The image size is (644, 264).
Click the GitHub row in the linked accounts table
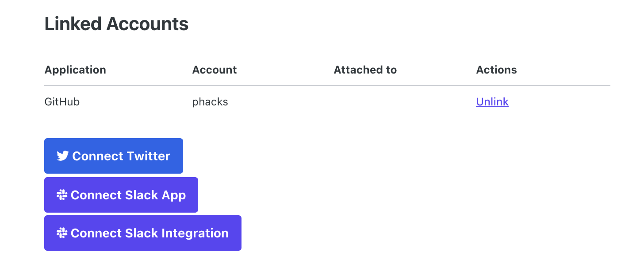pyautogui.click(x=327, y=102)
